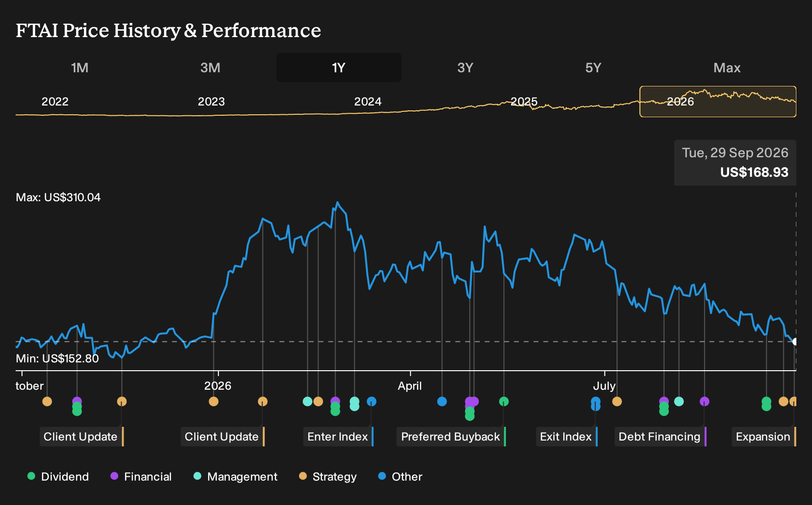Click the 'Tue, 29 Sep 2026' tooltip date
Image resolution: width=812 pixels, height=505 pixels.
click(735, 153)
